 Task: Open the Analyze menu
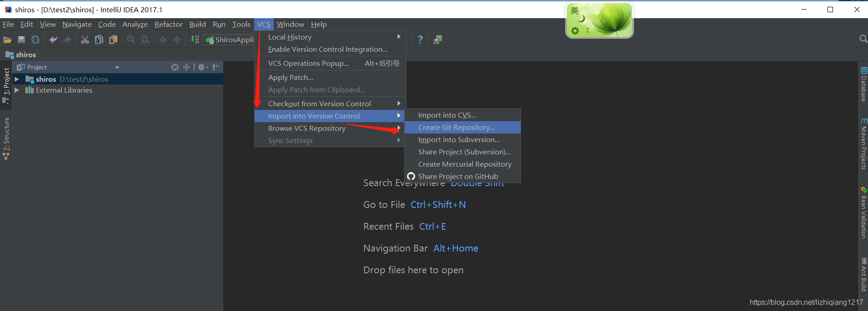point(135,24)
